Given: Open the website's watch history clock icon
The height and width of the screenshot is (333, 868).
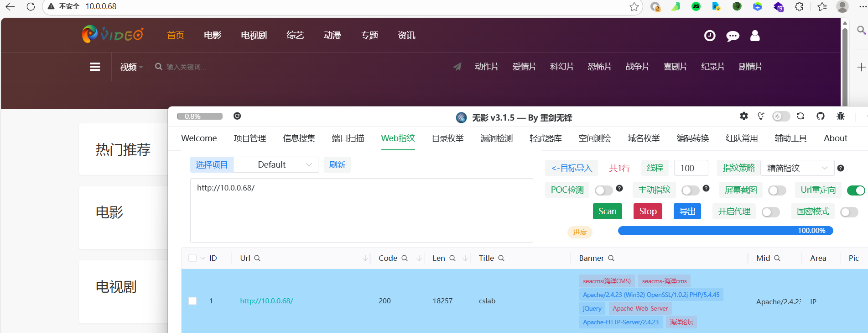Looking at the screenshot, I should (x=710, y=36).
